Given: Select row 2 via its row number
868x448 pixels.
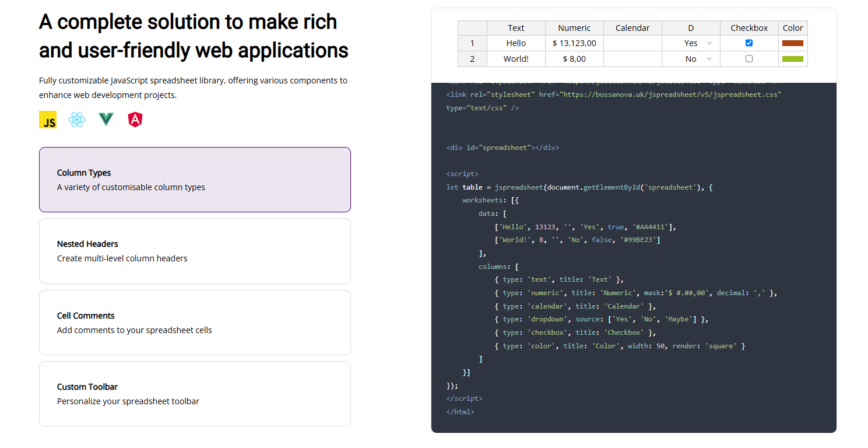Looking at the screenshot, I should pos(472,59).
